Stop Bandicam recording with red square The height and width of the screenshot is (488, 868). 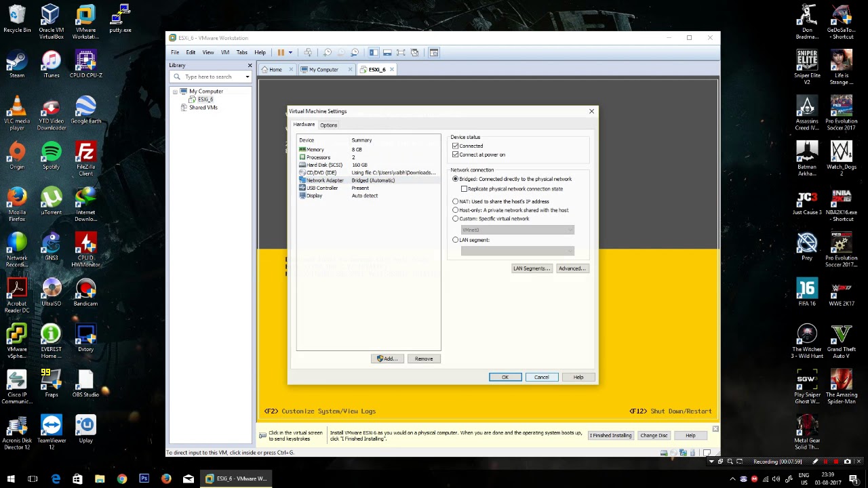click(x=836, y=462)
